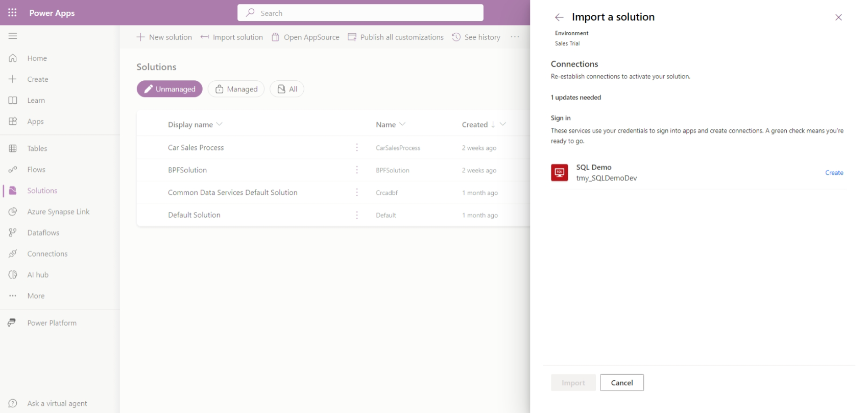Image resolution: width=868 pixels, height=413 pixels.
Task: Select the Unmanaged filter pill
Action: [x=170, y=89]
